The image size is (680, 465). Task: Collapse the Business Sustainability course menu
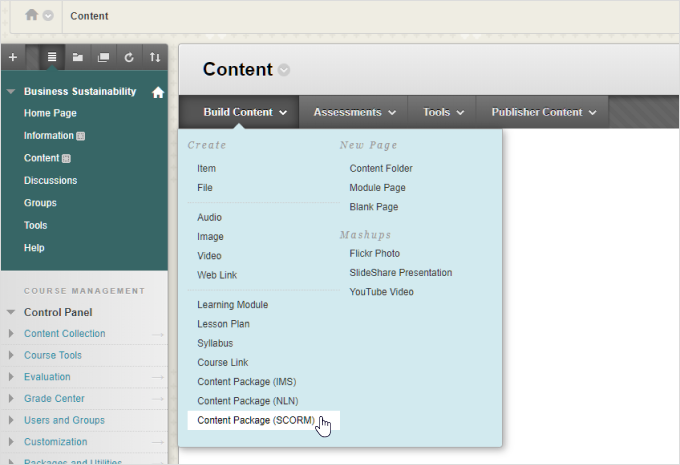(11, 92)
